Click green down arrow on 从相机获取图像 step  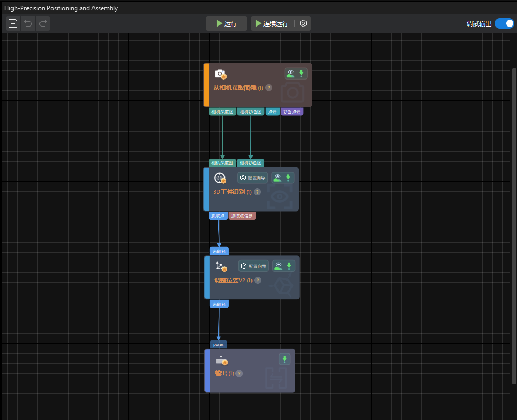pyautogui.click(x=301, y=73)
